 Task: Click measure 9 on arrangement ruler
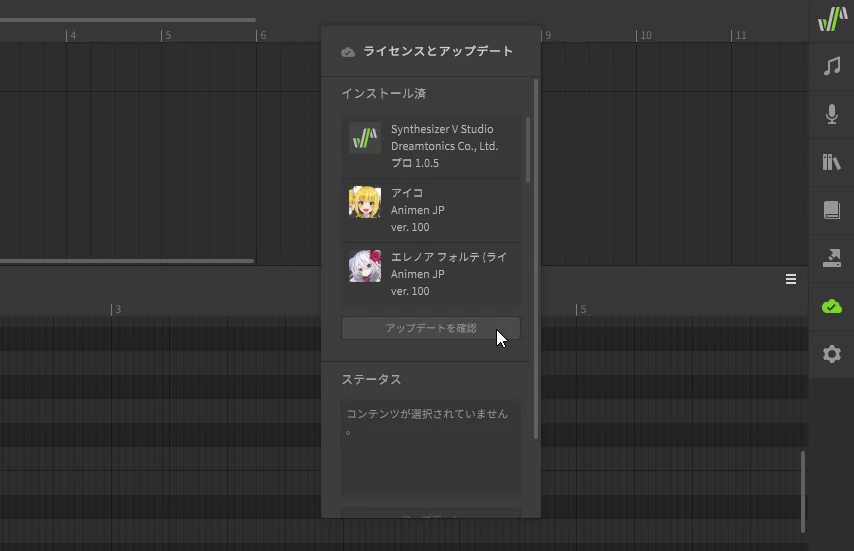tap(548, 35)
